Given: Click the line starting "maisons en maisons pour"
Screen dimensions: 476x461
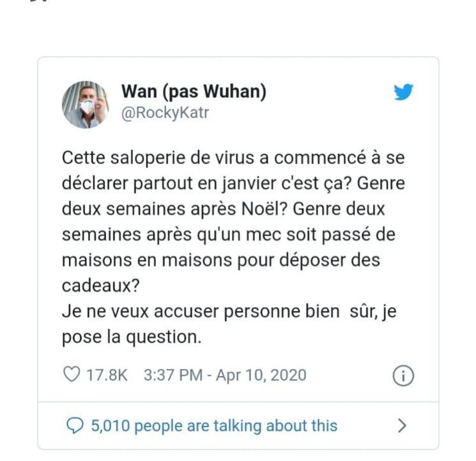Looking at the screenshot, I should click(221, 260).
